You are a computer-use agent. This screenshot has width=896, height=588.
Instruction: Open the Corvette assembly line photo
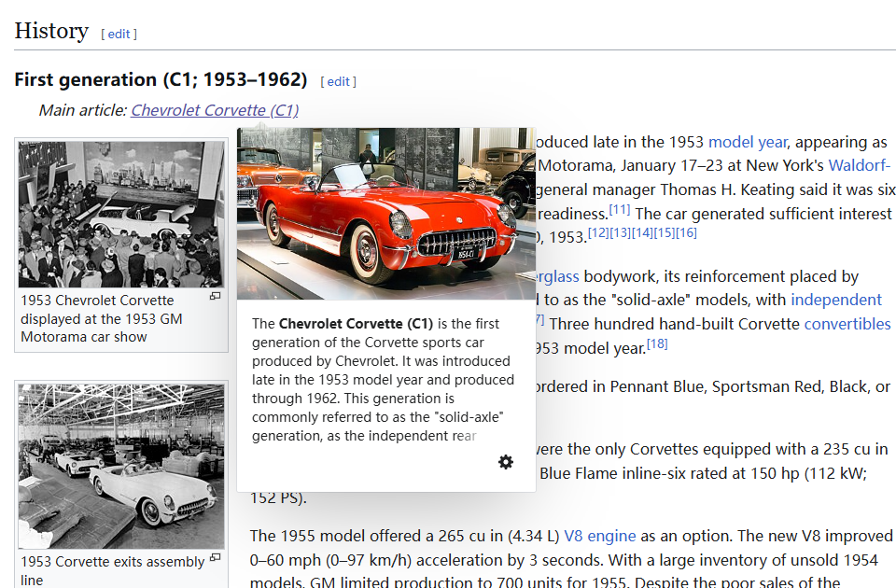pos(121,466)
